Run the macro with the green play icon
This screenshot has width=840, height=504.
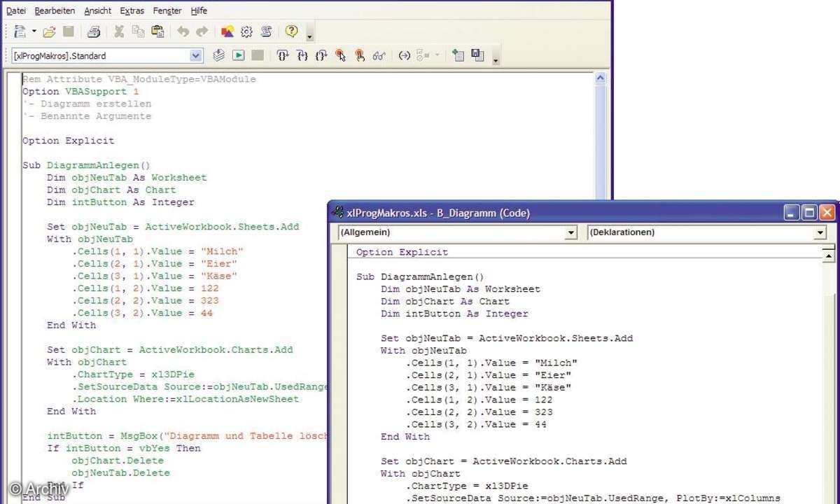pos(239,55)
